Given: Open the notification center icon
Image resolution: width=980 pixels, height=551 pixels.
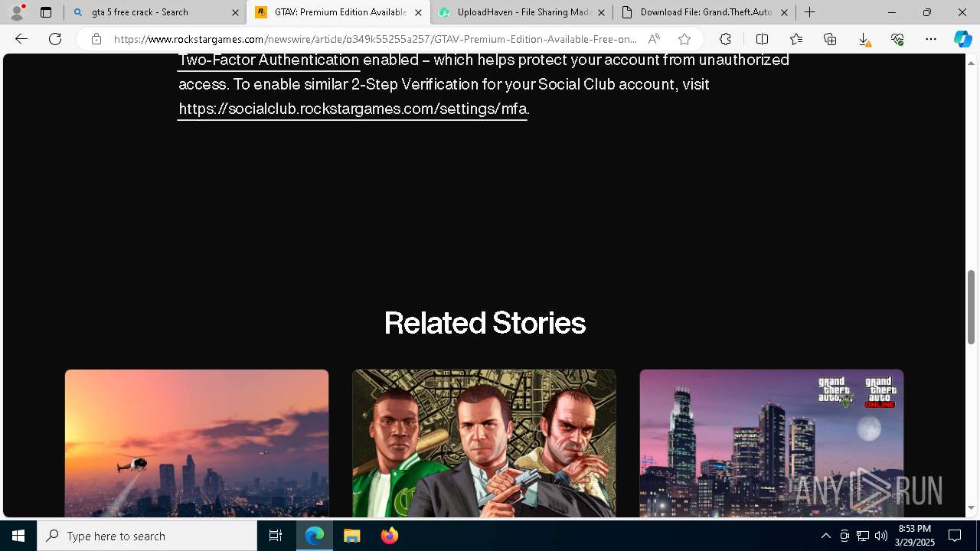Looking at the screenshot, I should click(955, 536).
